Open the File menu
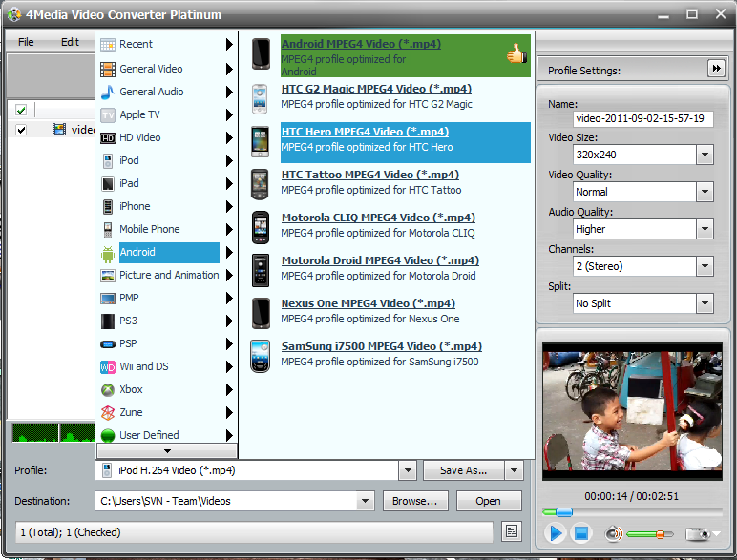This screenshot has width=737, height=560. 26,42
